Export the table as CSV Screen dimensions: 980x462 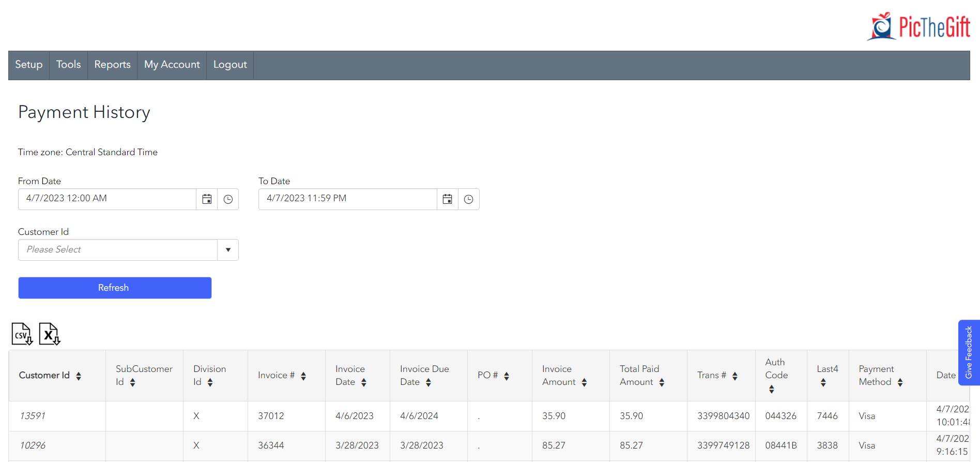click(x=22, y=334)
